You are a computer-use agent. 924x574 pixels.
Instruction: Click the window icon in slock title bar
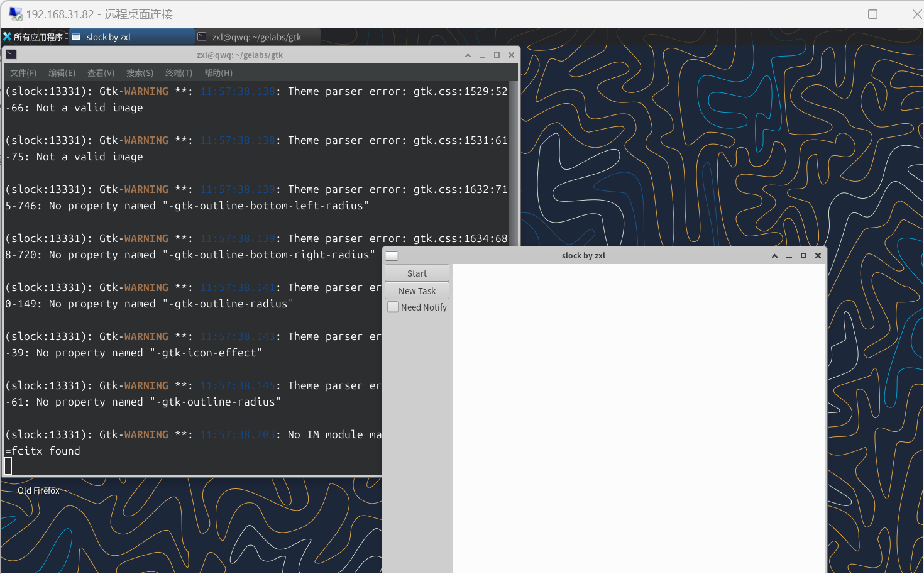(x=392, y=255)
